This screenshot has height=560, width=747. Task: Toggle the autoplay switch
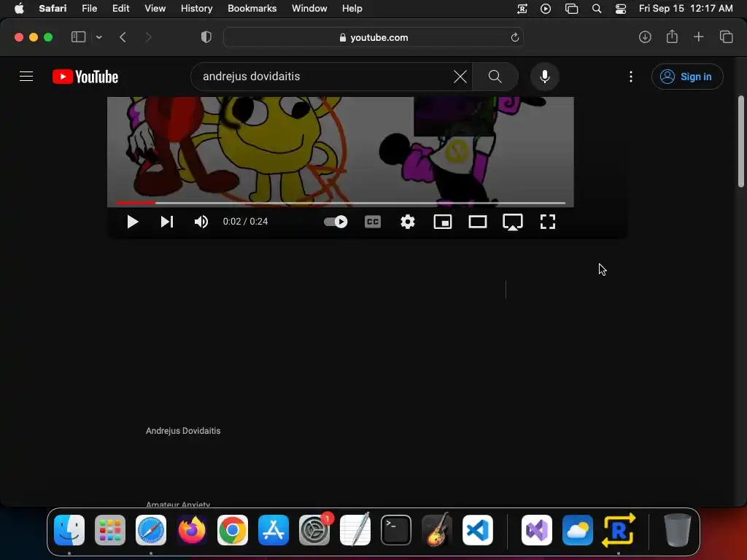(x=336, y=222)
